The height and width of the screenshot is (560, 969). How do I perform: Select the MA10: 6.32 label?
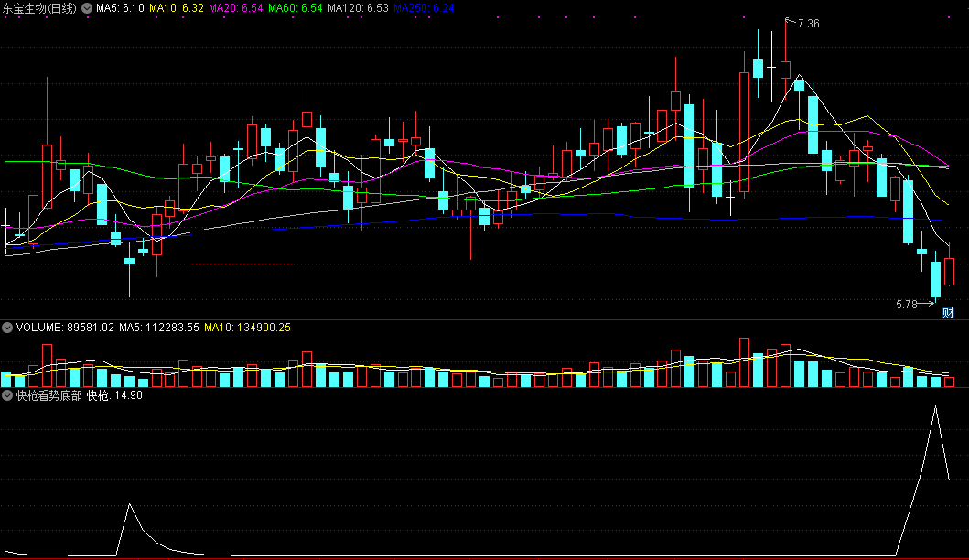[176, 8]
